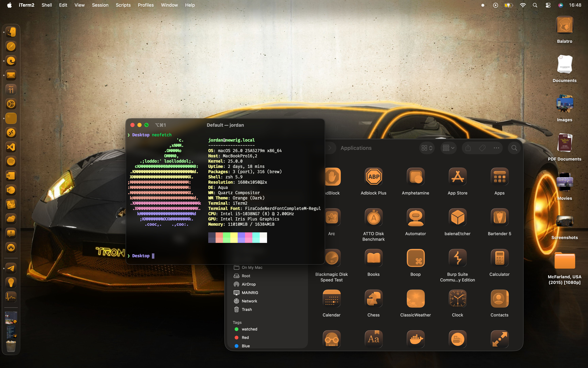Screen dimensions: 588x368
Task: Open the Scripts menu
Action: [123, 5]
